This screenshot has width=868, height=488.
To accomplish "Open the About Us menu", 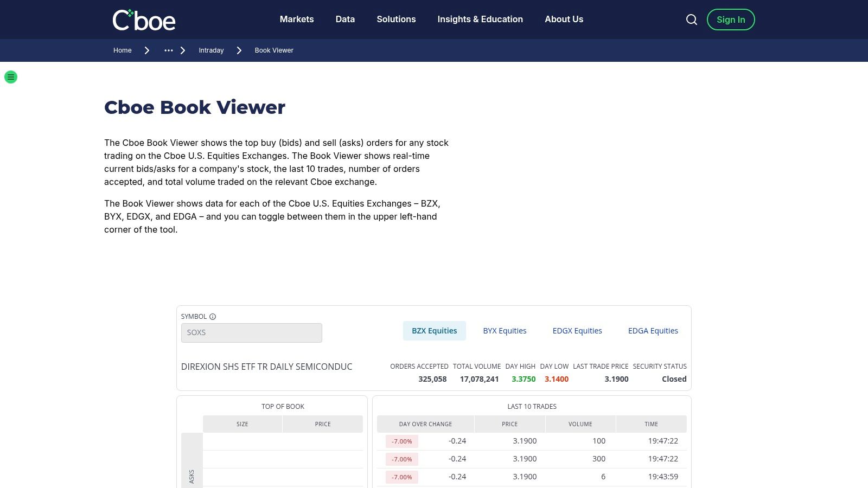I will point(564,19).
